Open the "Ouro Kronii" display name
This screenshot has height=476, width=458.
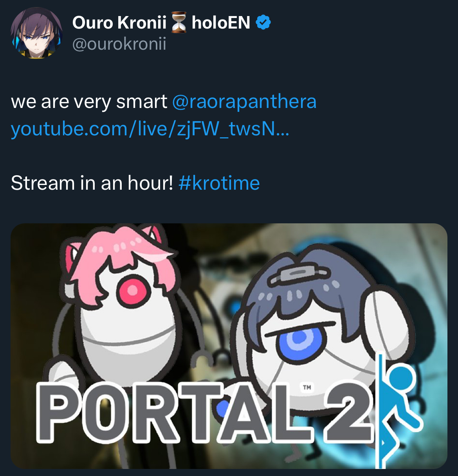pyautogui.click(x=119, y=23)
